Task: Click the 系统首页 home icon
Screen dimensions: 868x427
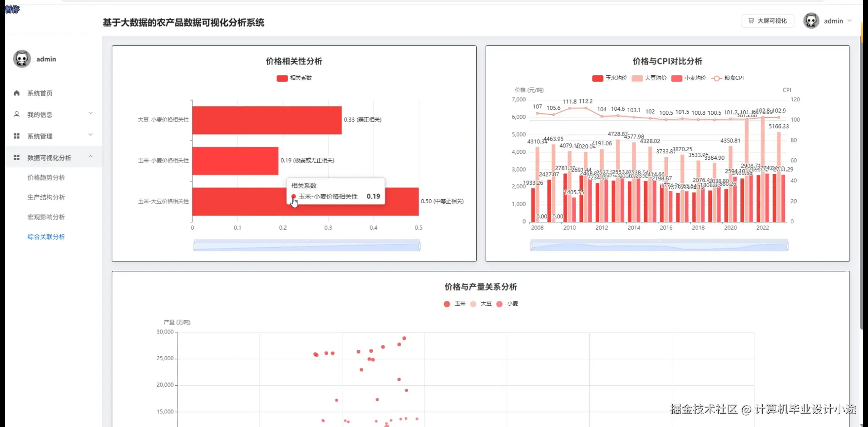Action: coord(17,93)
